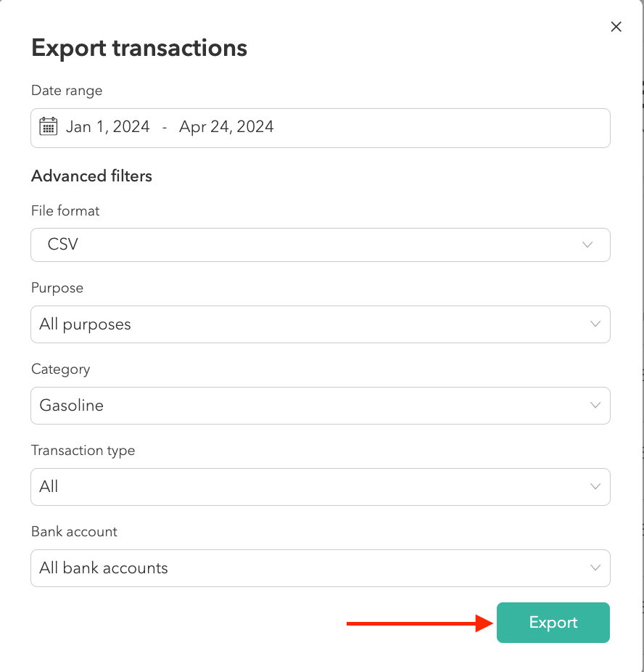
Task: Open the All bank accounts dropdown
Action: tap(319, 568)
